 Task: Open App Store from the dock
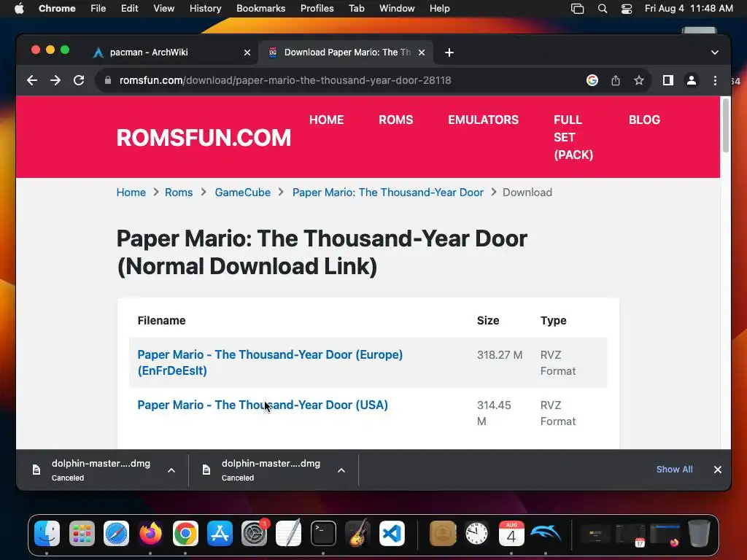pyautogui.click(x=220, y=533)
